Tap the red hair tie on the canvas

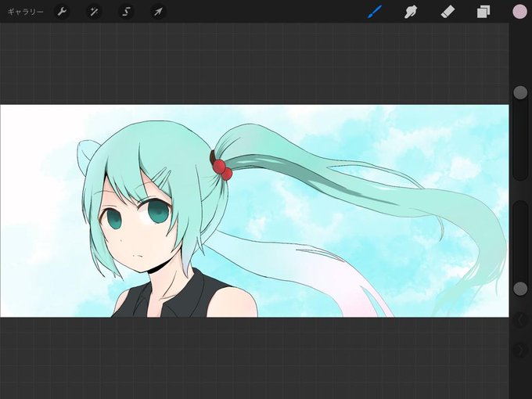(x=222, y=170)
